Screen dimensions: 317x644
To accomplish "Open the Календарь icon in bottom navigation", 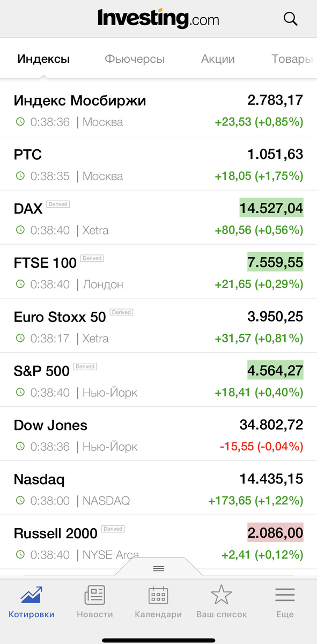I will pos(158,595).
